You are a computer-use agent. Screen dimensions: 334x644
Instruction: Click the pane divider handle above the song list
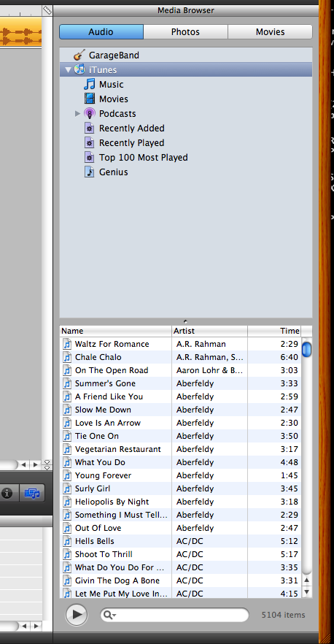tap(185, 321)
